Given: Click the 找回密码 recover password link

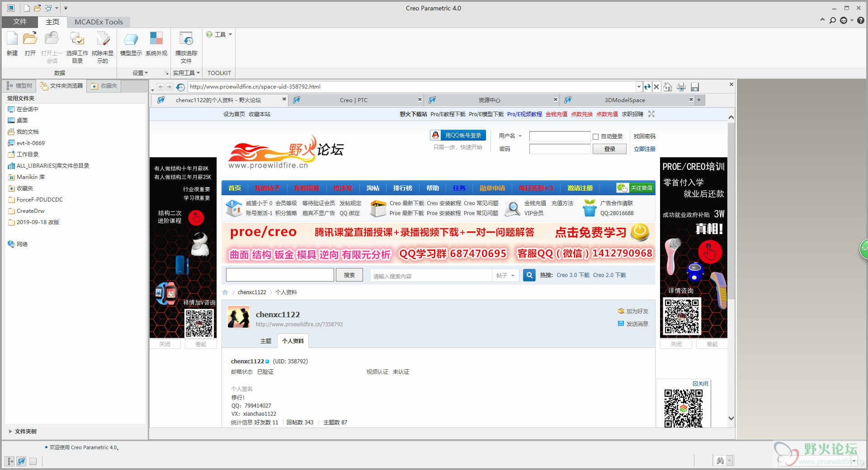Looking at the screenshot, I should pos(644,136).
